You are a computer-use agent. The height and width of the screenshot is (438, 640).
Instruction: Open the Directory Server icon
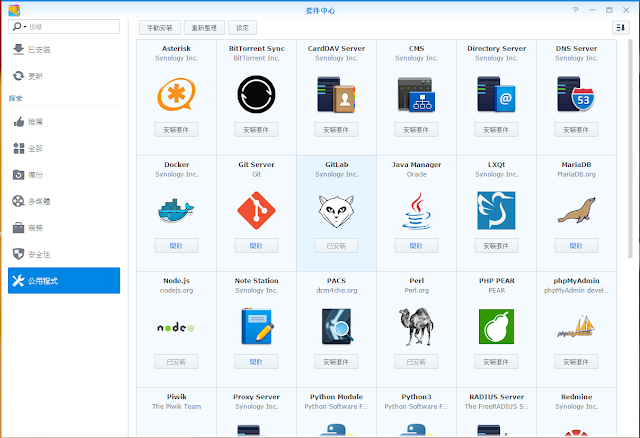pyautogui.click(x=496, y=94)
